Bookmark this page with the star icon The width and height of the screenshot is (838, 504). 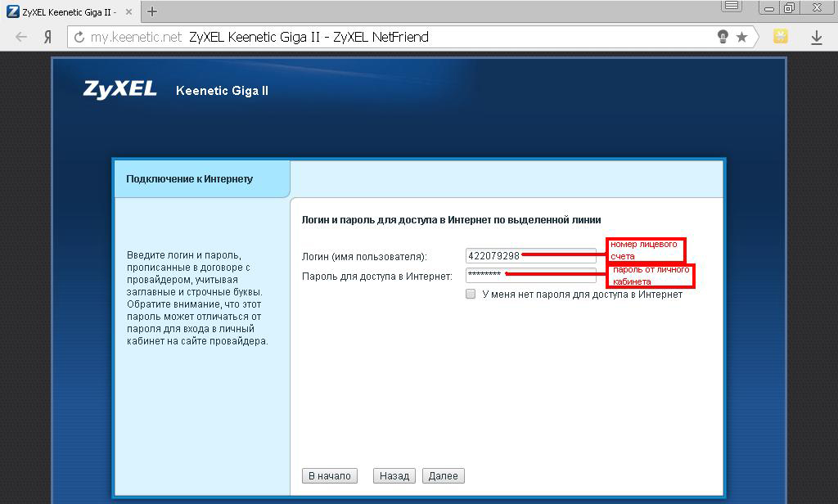(x=742, y=37)
